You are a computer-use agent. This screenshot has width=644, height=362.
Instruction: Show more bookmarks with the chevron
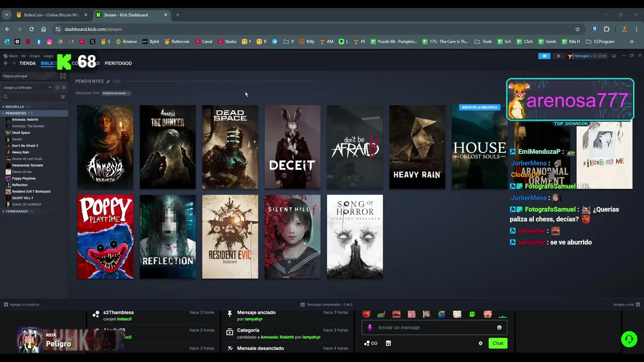click(631, 42)
